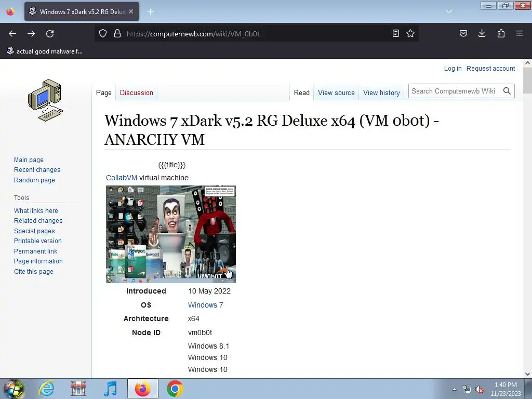Open 'actual good malware f...' bookmark
Viewport: 532px width, 399px height.
(x=45, y=51)
